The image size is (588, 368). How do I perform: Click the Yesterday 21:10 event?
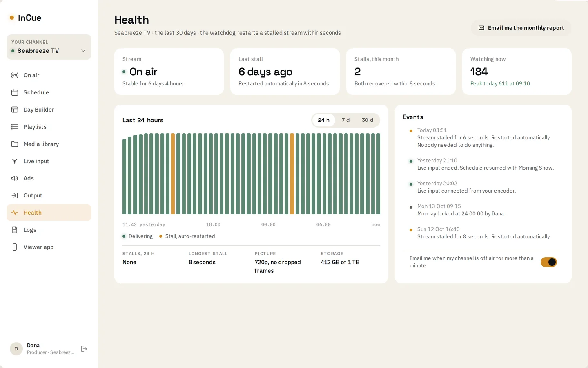click(483, 164)
